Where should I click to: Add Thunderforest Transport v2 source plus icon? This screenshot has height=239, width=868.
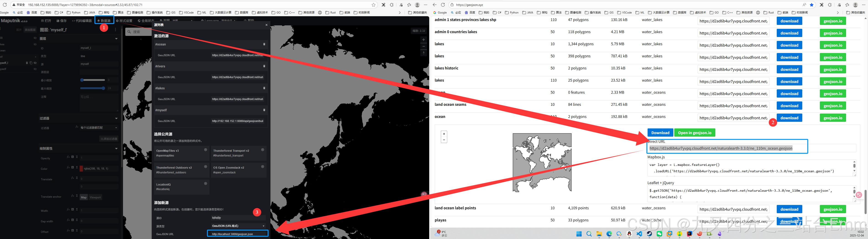[x=262, y=149]
